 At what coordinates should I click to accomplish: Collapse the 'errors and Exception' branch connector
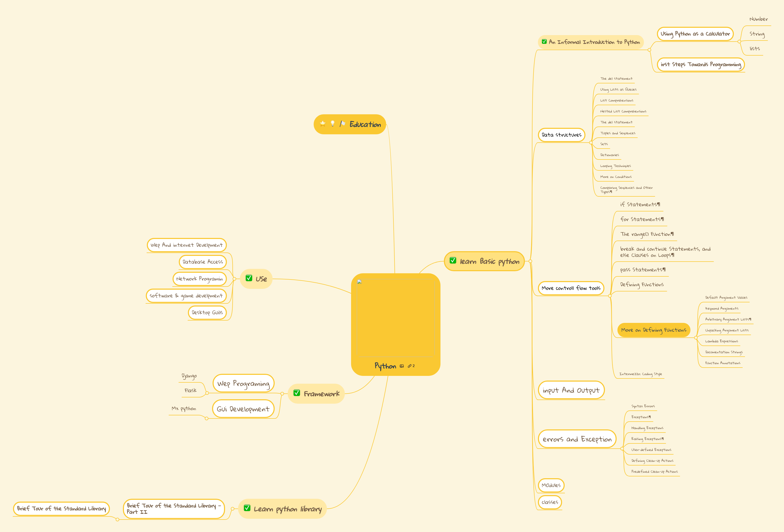622,449
